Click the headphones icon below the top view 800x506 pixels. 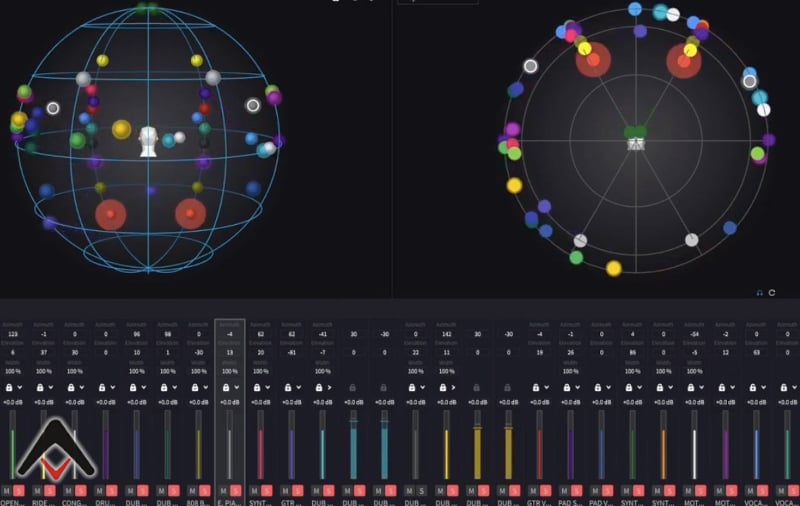[760, 292]
